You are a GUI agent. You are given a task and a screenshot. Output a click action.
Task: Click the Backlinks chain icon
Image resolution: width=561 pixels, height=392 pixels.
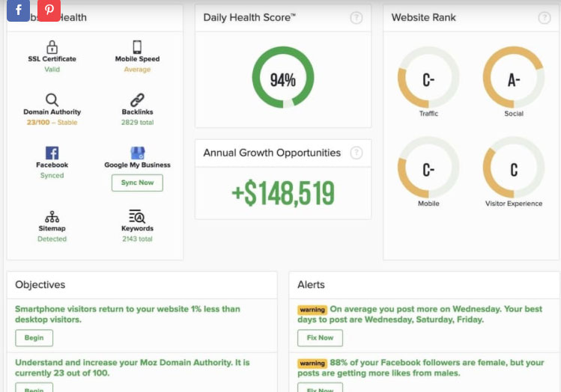(x=137, y=99)
